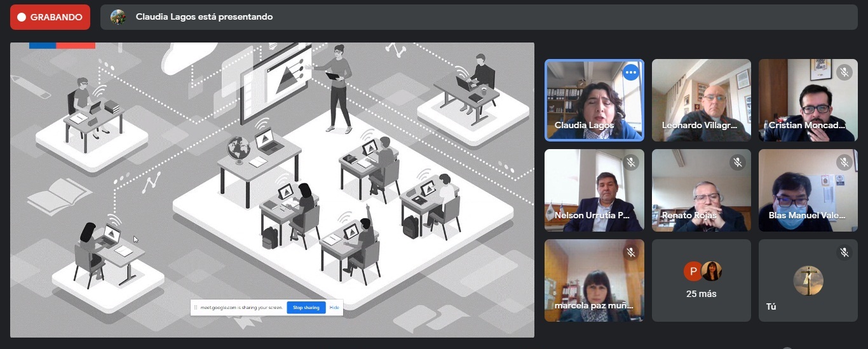Click muted microphone icon on Cristian Moncada's tile

coord(844,72)
